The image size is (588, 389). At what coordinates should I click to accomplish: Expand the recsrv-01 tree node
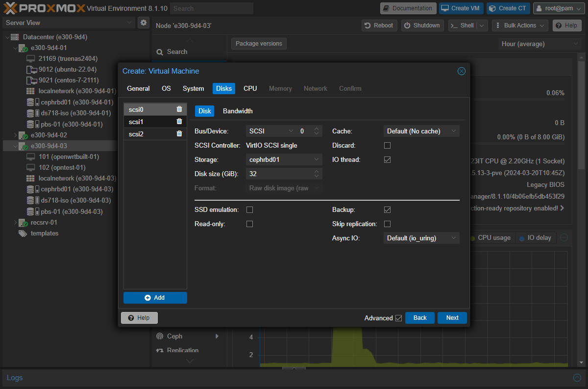[x=15, y=222]
